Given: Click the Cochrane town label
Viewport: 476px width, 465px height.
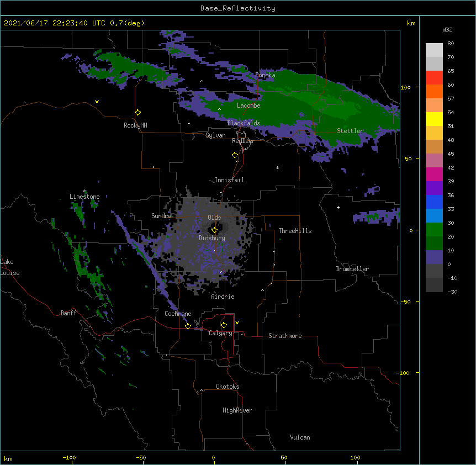Looking at the screenshot, I should (178, 314).
